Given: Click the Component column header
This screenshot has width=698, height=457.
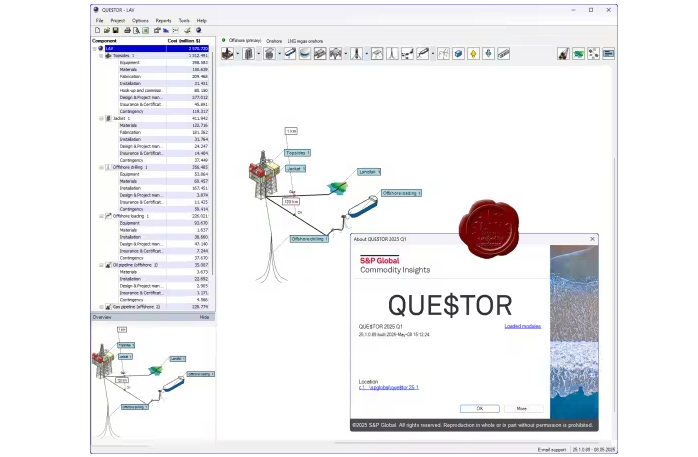Looking at the screenshot, I should [104, 40].
